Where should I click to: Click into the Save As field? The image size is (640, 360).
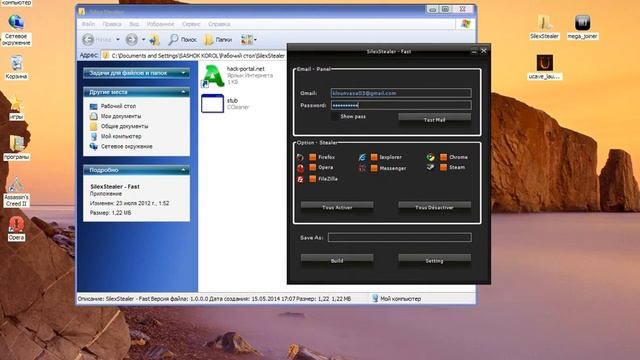[400, 238]
